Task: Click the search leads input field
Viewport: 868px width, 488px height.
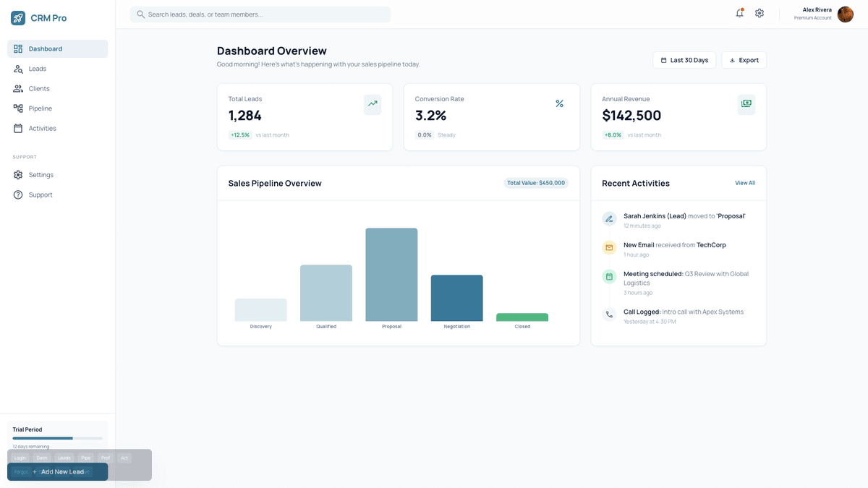Action: pos(259,14)
